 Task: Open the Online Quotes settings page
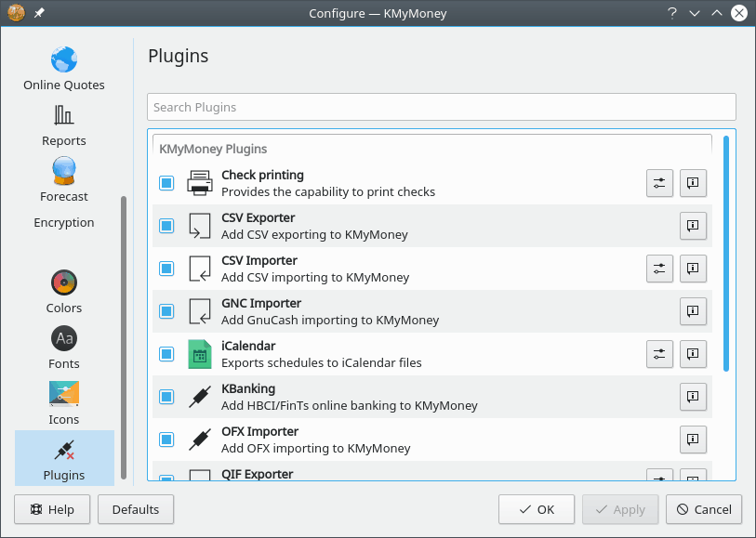[x=64, y=69]
